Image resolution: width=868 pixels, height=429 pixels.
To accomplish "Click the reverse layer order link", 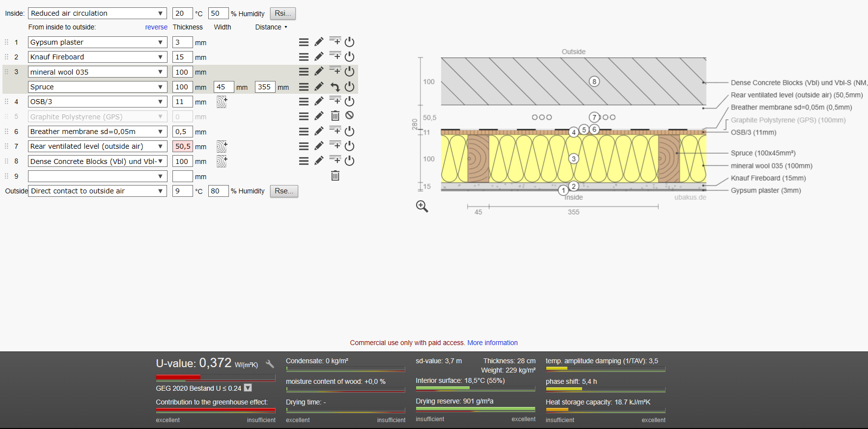I will [x=156, y=27].
